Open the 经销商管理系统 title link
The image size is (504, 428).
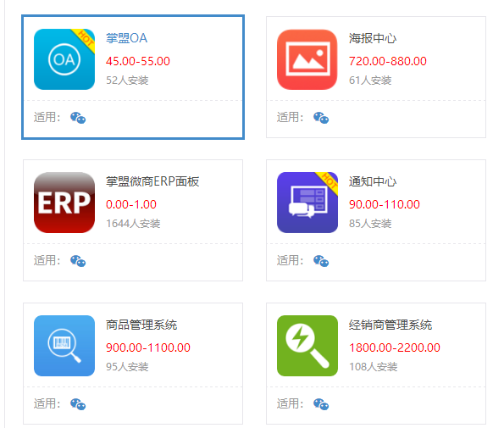[x=390, y=325]
